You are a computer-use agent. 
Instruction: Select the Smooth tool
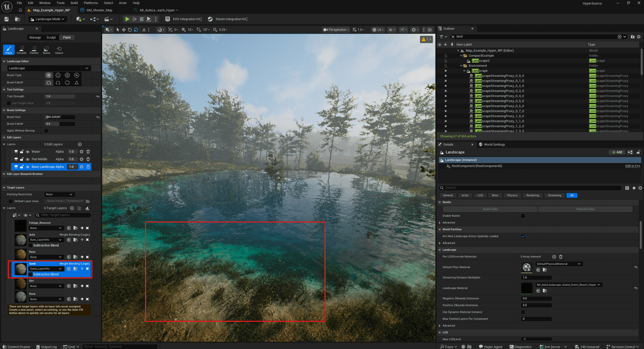tap(21, 50)
